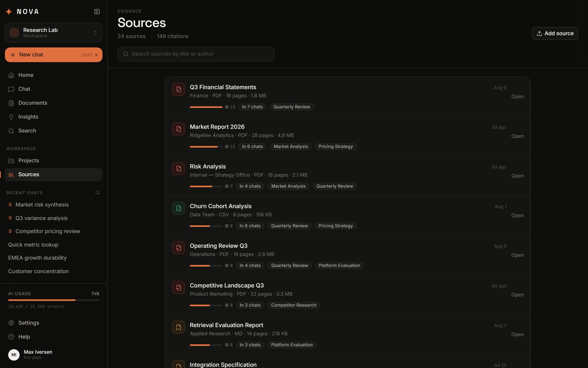Screen dimensions: 588x368
Task: Select the Sources sidebar item
Action: tap(54, 175)
